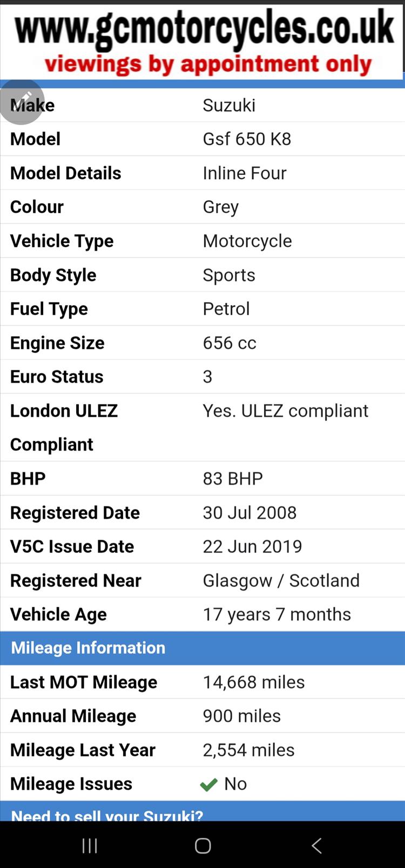Tap the 83 BHP power value
The image size is (405, 868).
point(233,479)
